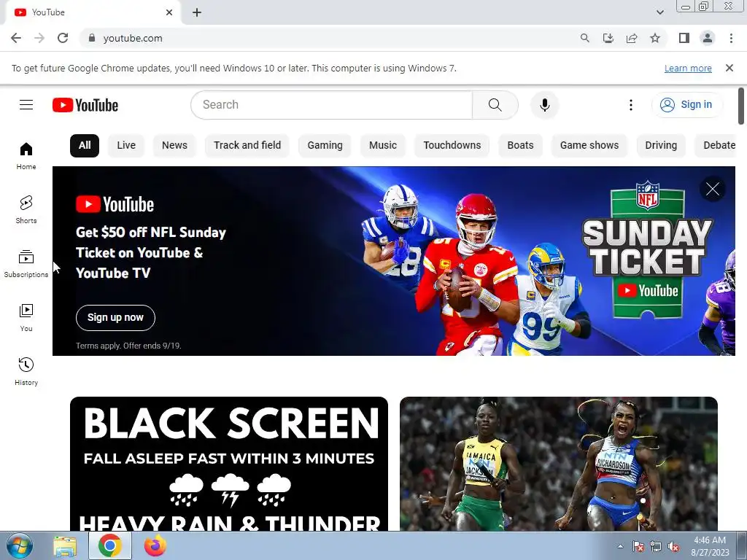The height and width of the screenshot is (560, 747).
Task: Open the You section in sidebar
Action: (26, 318)
